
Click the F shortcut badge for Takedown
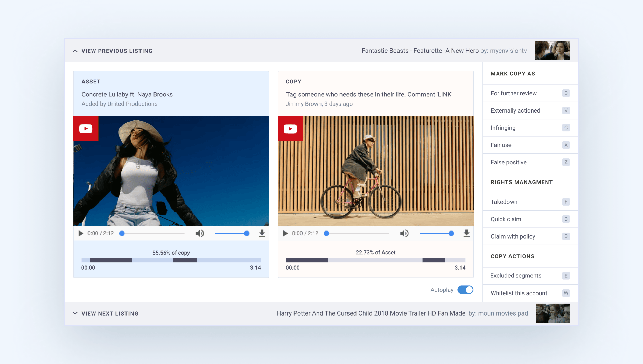pyautogui.click(x=566, y=202)
